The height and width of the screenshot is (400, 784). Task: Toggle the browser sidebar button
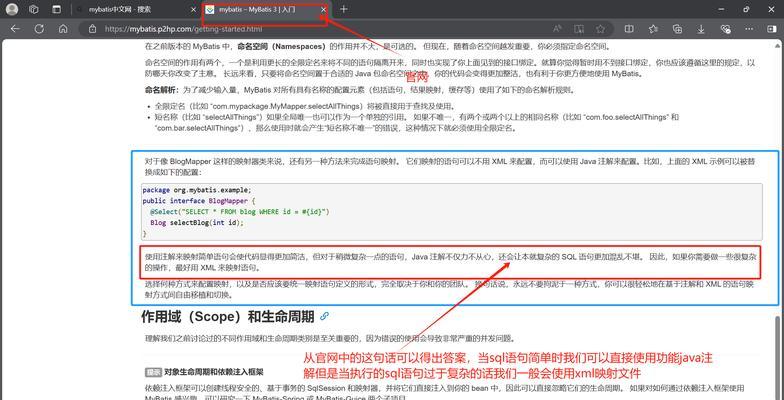772,29
